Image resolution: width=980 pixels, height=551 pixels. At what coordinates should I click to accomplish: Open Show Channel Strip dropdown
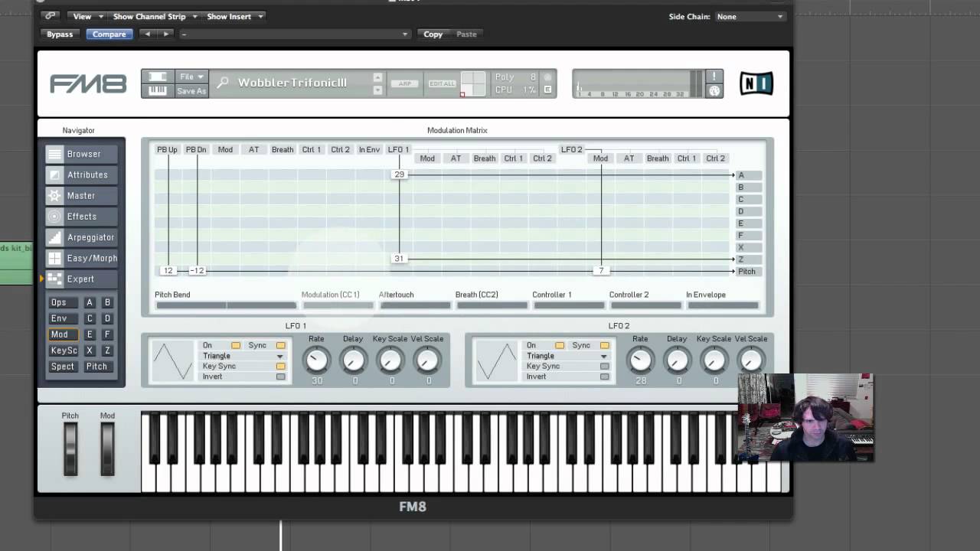[x=155, y=16]
